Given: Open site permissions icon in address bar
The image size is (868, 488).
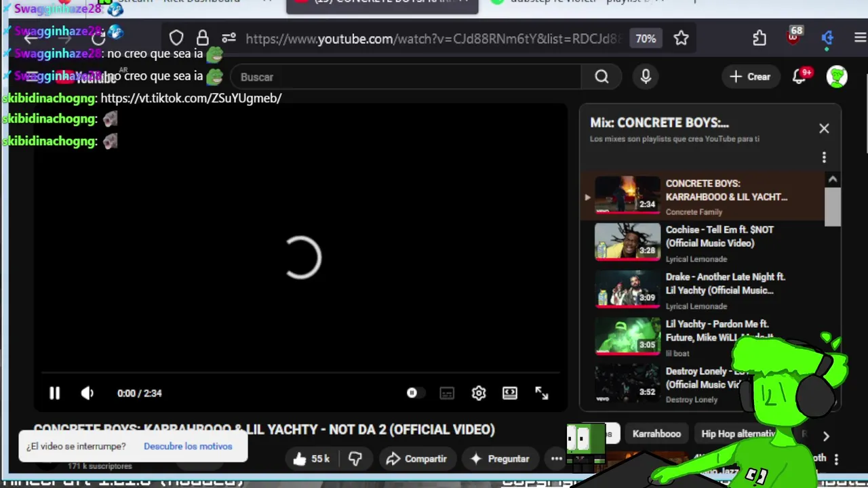Looking at the screenshot, I should point(229,38).
